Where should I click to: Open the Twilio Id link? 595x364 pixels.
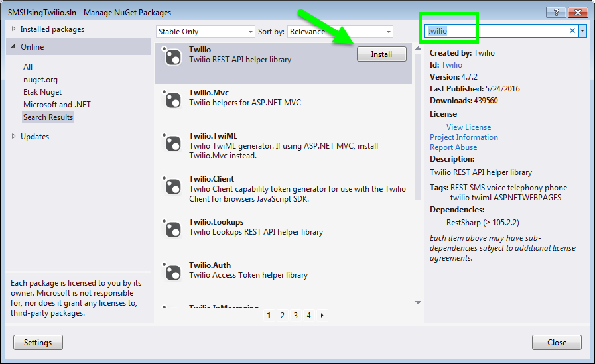452,65
